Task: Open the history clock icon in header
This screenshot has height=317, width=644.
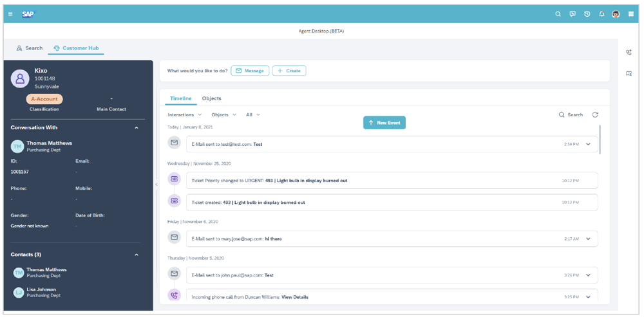Action: point(587,14)
